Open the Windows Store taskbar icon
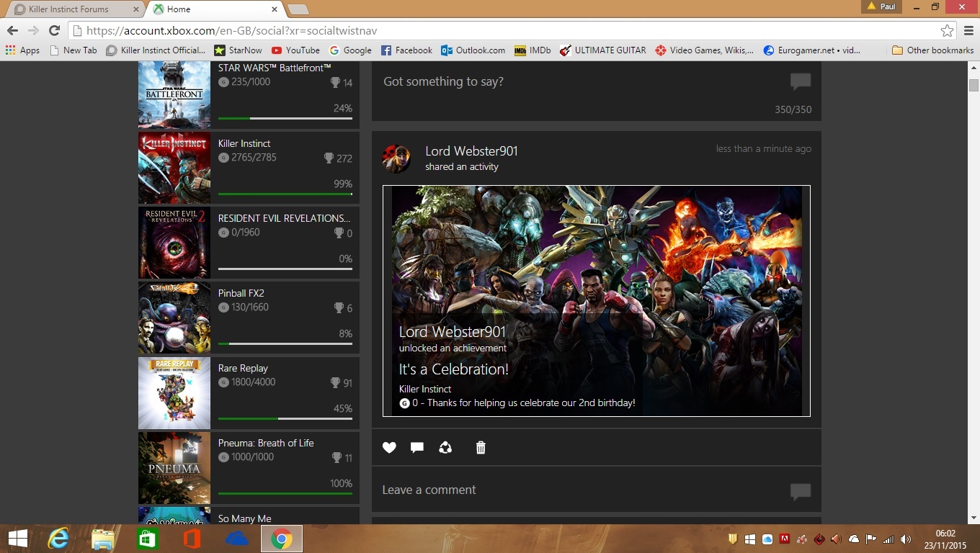980x553 pixels. pyautogui.click(x=148, y=539)
